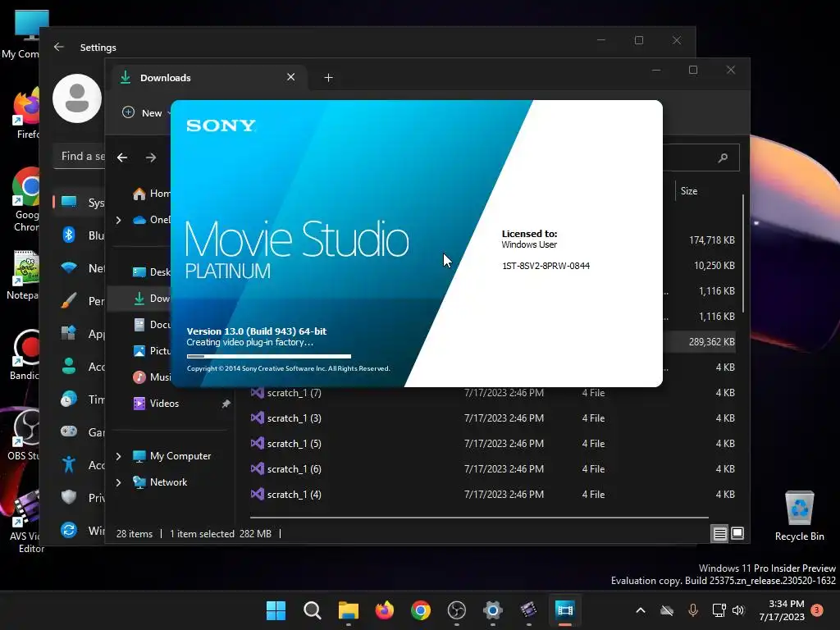Sort by Size column header

point(689,190)
